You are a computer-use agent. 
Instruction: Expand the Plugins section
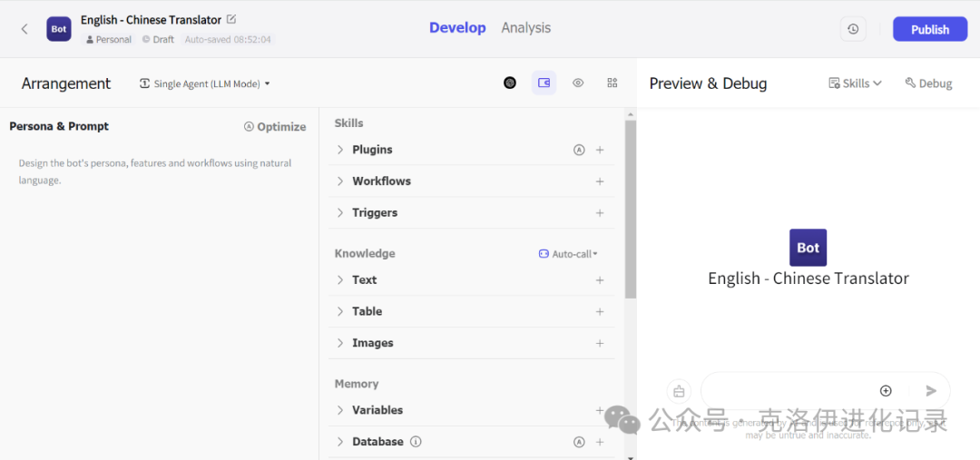pos(340,150)
